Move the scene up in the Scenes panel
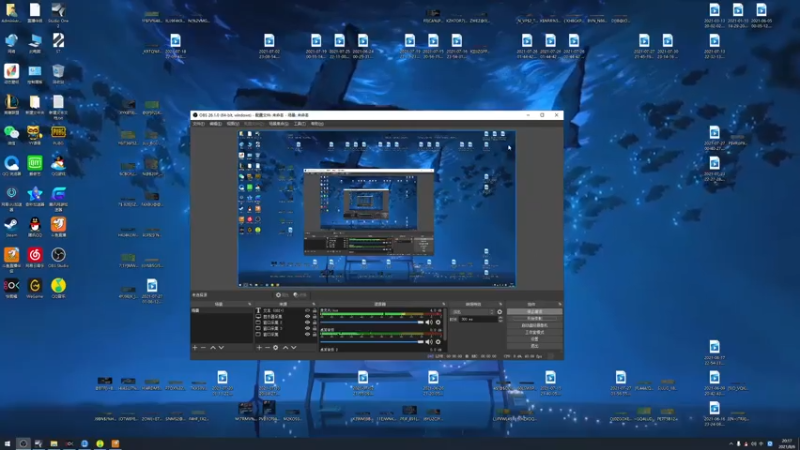Screen dimensions: 800x450 213,347
